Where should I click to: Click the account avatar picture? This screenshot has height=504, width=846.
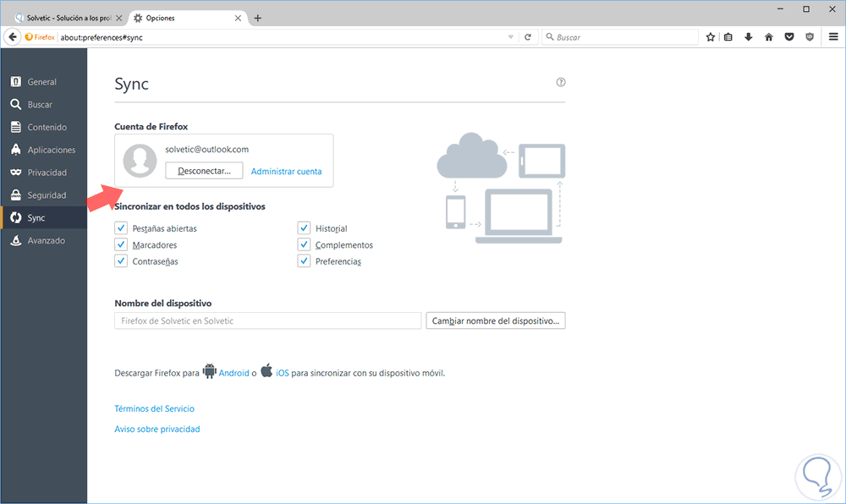pos(140,161)
